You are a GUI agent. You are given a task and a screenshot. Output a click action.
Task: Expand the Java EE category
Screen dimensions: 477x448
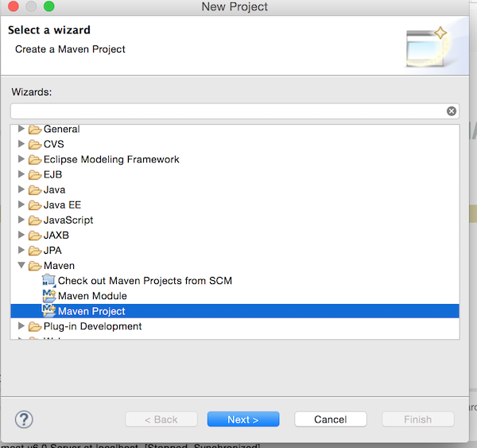[21, 205]
